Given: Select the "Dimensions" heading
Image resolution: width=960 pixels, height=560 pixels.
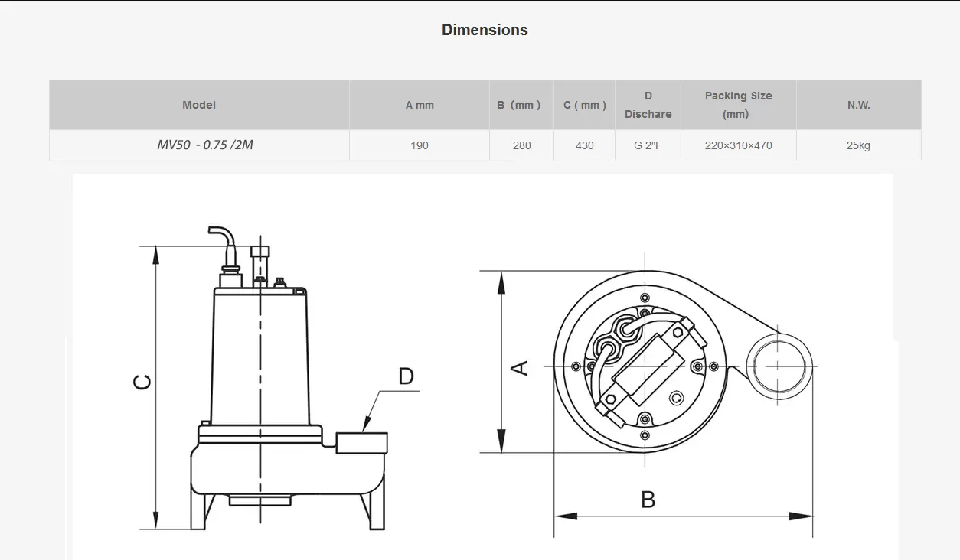Looking at the screenshot, I should point(484,30).
